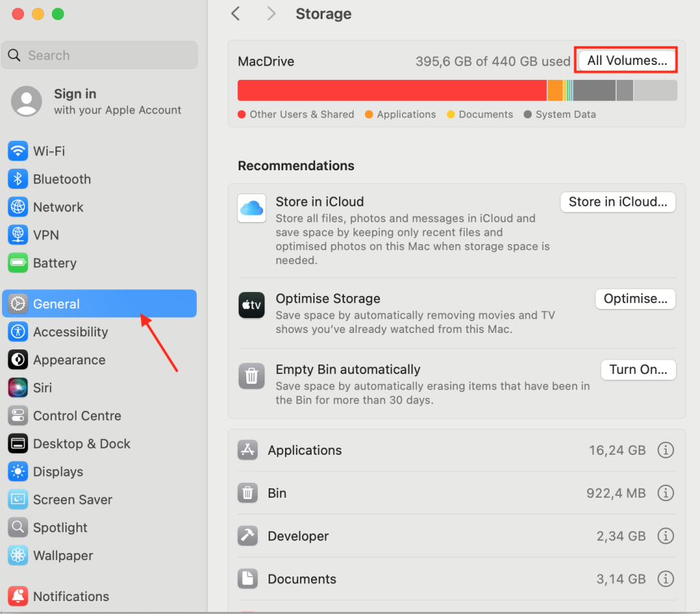Click the "MacDrive" volume name
This screenshot has height=614, width=700.
click(x=266, y=61)
